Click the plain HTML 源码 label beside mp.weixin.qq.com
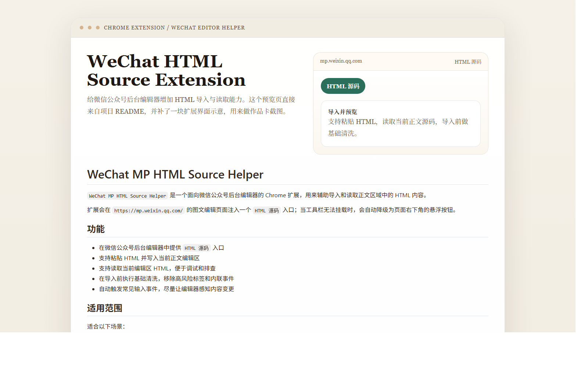Image resolution: width=588 pixels, height=368 pixels. coord(467,62)
